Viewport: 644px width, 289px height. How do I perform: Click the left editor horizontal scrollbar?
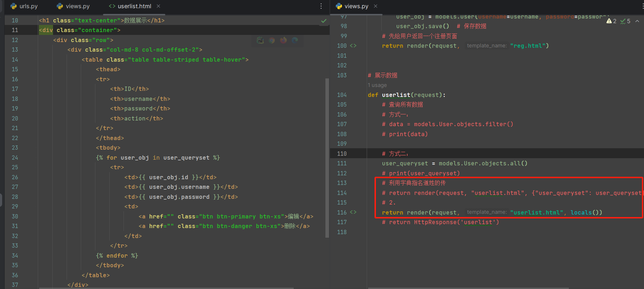tap(166, 288)
